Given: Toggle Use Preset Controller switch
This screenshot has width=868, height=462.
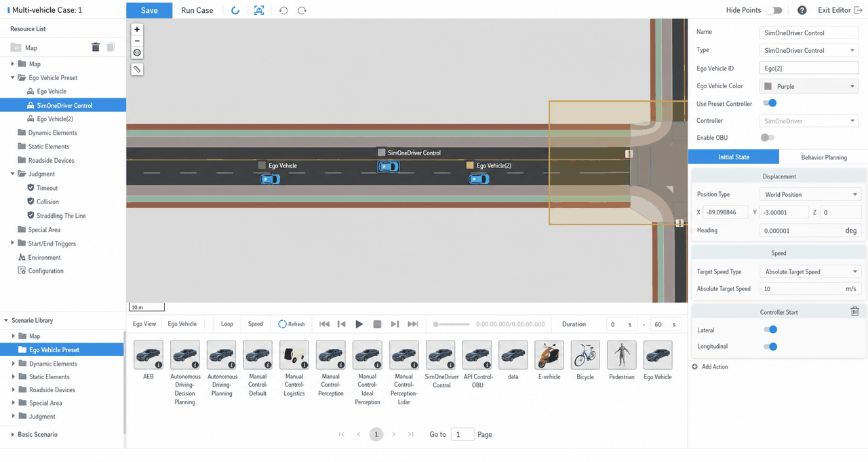Looking at the screenshot, I should (769, 104).
